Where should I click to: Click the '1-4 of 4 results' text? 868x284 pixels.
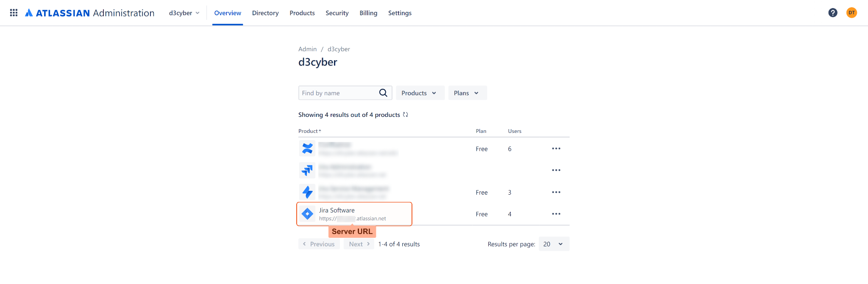399,244
